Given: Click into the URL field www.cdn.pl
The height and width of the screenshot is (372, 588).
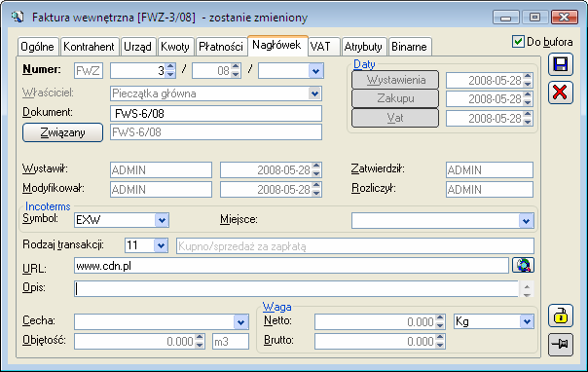Looking at the screenshot, I should pyautogui.click(x=291, y=266).
